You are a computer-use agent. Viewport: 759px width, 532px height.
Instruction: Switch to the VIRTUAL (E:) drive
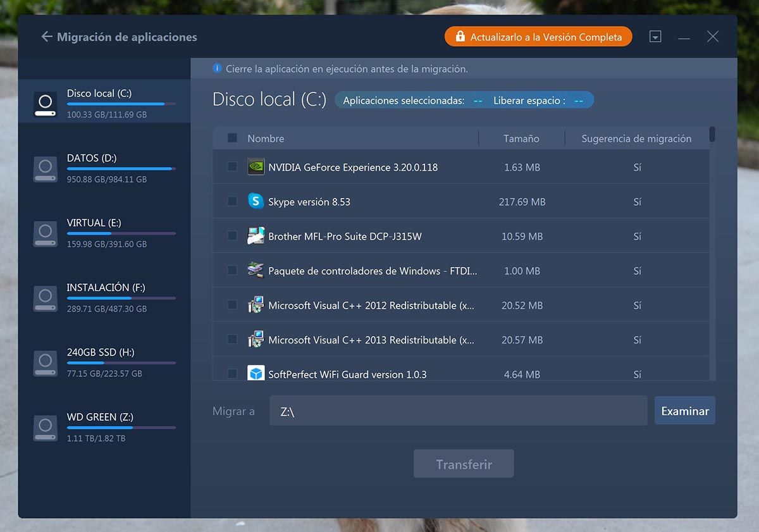pyautogui.click(x=104, y=233)
